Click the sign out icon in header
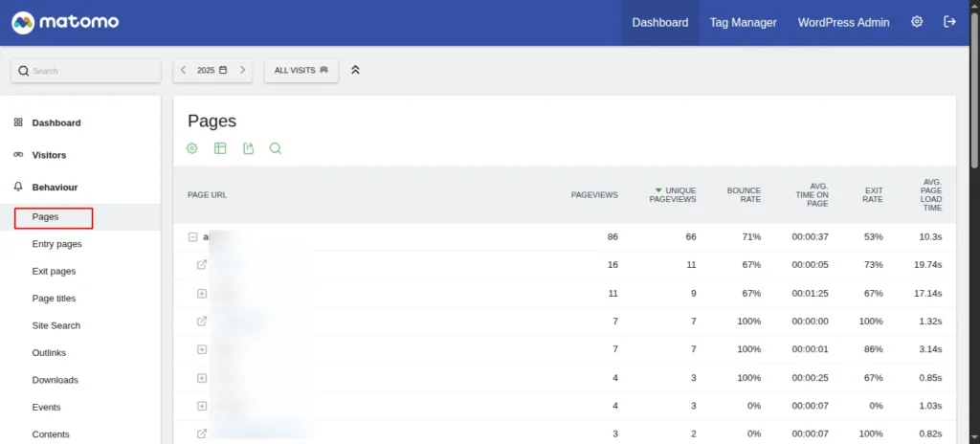This screenshot has width=980, height=444. click(x=949, y=22)
